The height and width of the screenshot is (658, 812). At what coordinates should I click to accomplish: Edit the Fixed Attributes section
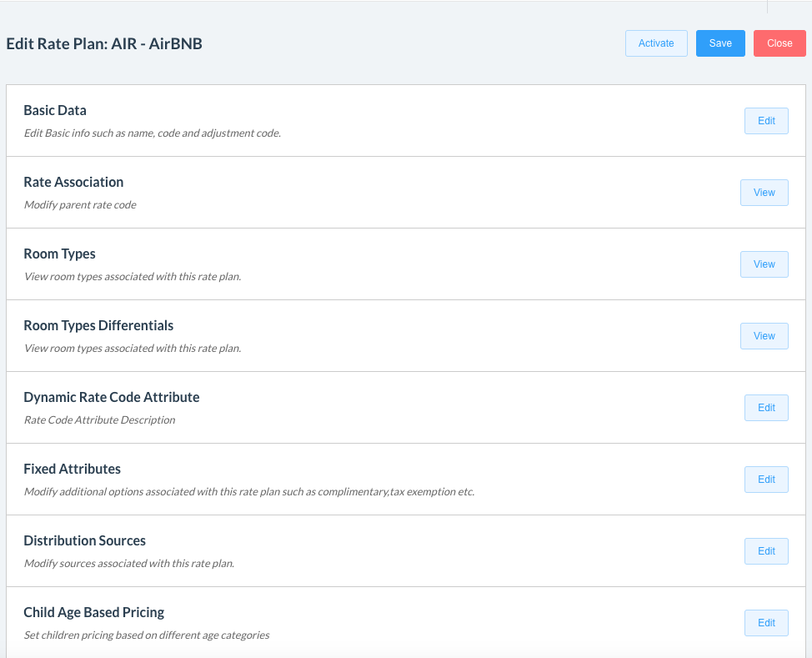click(x=766, y=480)
